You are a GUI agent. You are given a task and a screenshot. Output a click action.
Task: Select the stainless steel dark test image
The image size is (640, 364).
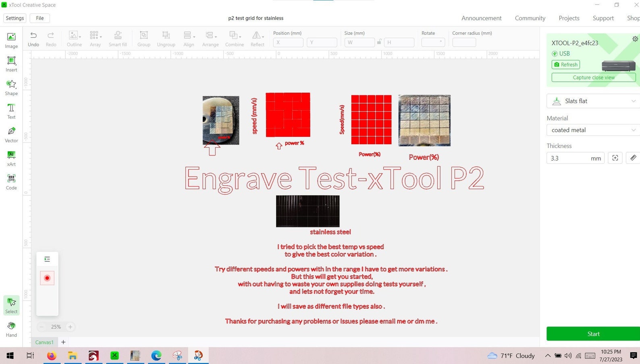tap(308, 211)
